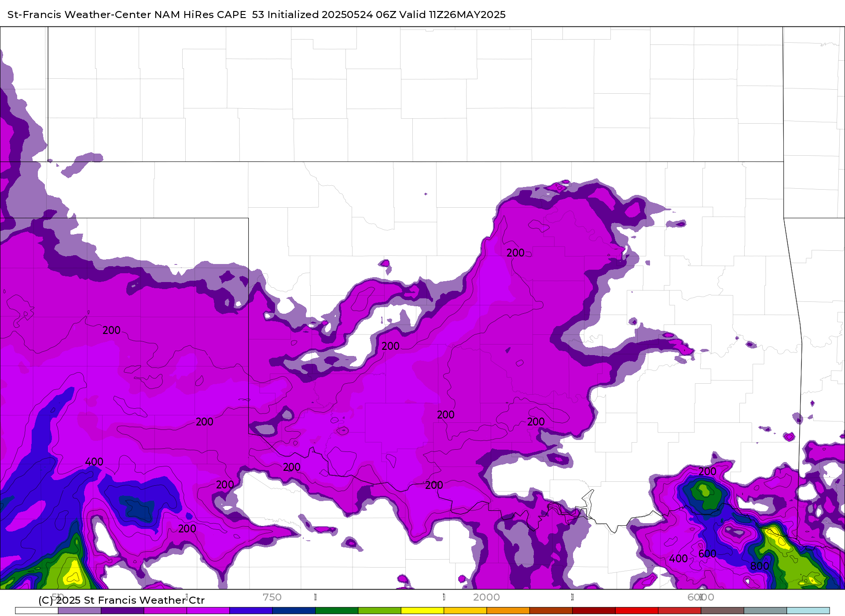This screenshot has width=845, height=616.
Task: Click the rust brown legend swatch
Action: 551,611
